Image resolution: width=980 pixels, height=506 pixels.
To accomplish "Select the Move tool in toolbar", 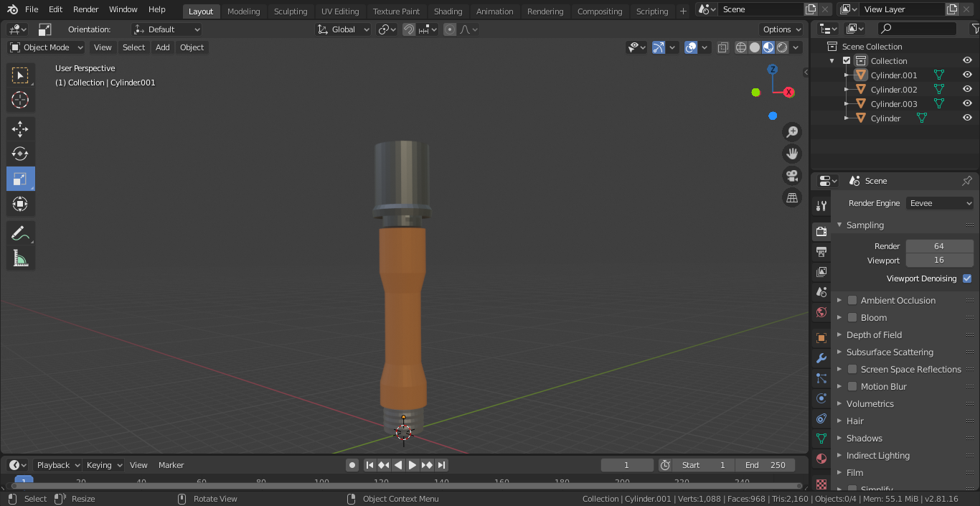I will (20, 128).
